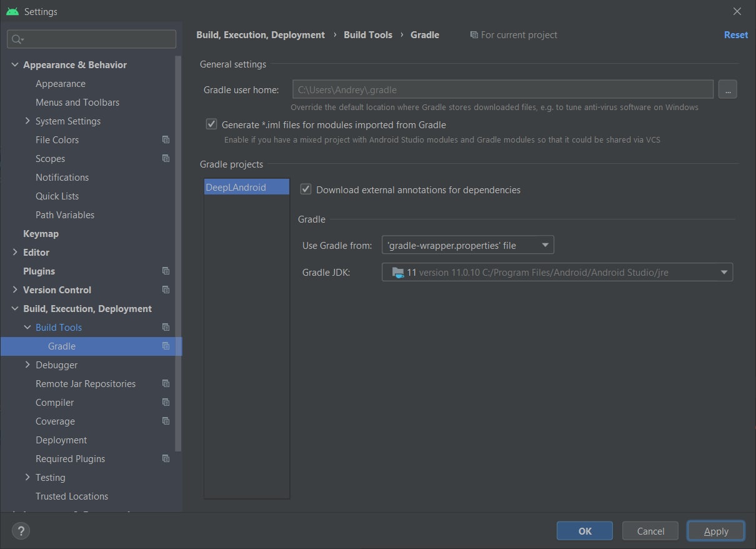Click the project-level icon beside Scopes
Image resolution: width=756 pixels, height=549 pixels.
click(166, 158)
